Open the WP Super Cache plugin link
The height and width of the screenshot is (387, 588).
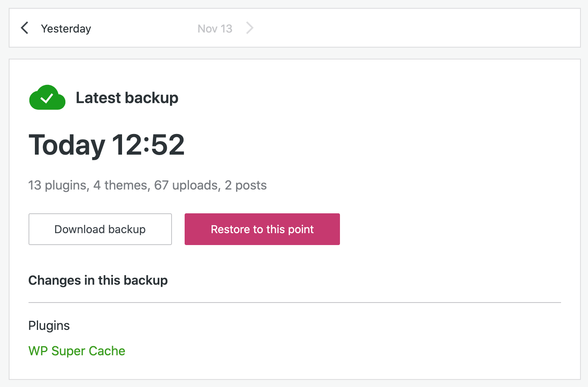pos(76,351)
